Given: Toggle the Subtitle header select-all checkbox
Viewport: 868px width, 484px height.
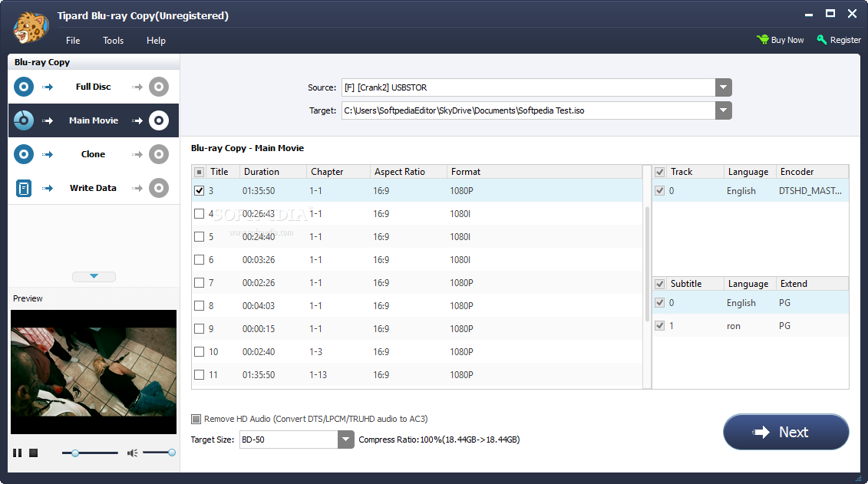Looking at the screenshot, I should coord(660,285).
